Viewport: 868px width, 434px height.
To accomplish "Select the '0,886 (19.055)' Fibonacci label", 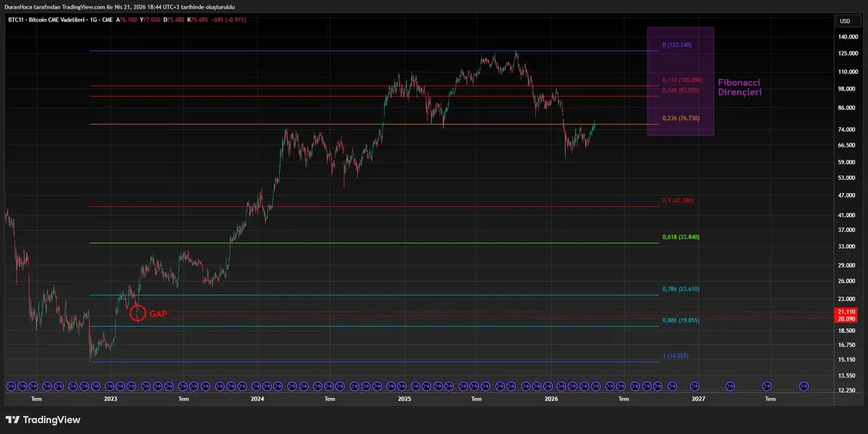I will pyautogui.click(x=681, y=320).
